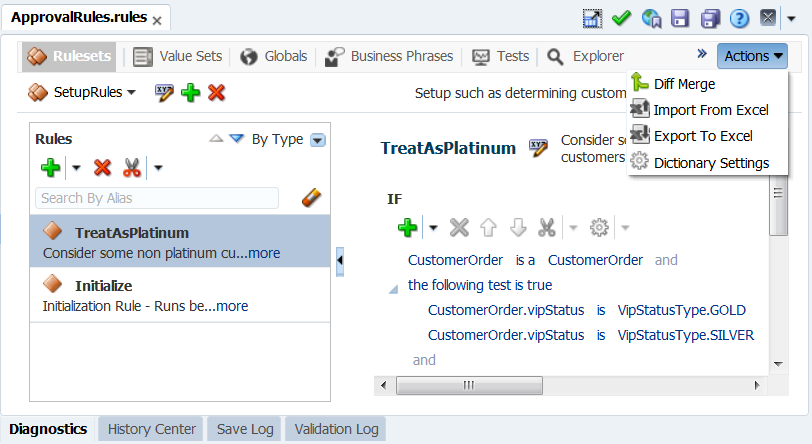Click the green Validate checkmark icon
The height and width of the screenshot is (444, 812).
pyautogui.click(x=621, y=19)
